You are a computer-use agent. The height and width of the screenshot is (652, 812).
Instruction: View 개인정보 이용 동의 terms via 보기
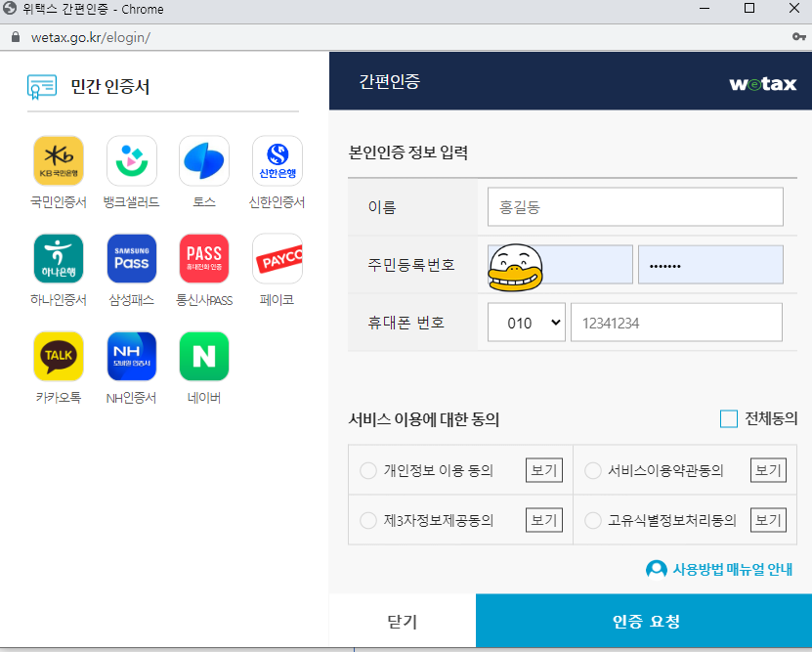pyautogui.click(x=543, y=470)
